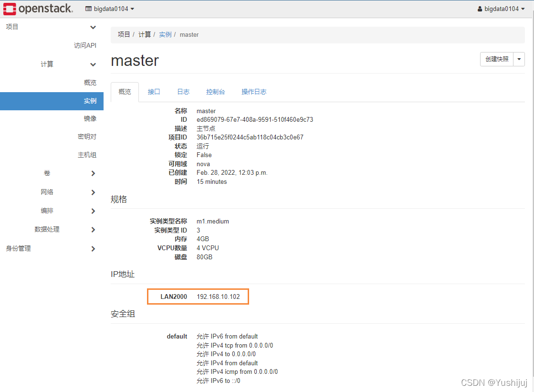
Task: Expand the 编排 sidebar group
Action: 68,211
